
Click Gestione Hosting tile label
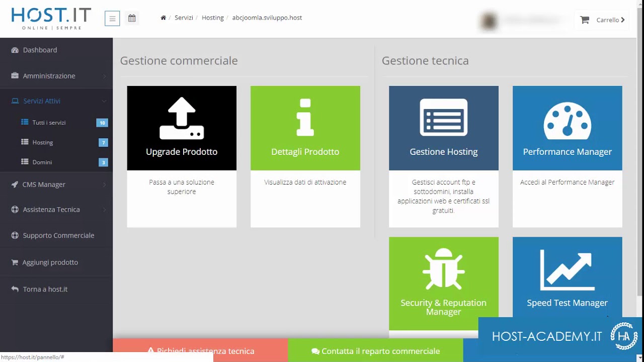click(443, 152)
